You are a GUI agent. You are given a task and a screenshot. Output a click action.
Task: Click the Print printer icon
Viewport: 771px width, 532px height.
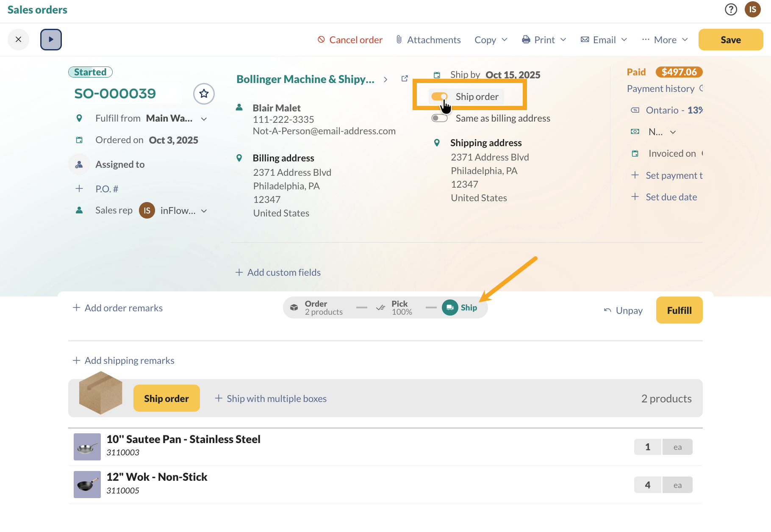(526, 39)
